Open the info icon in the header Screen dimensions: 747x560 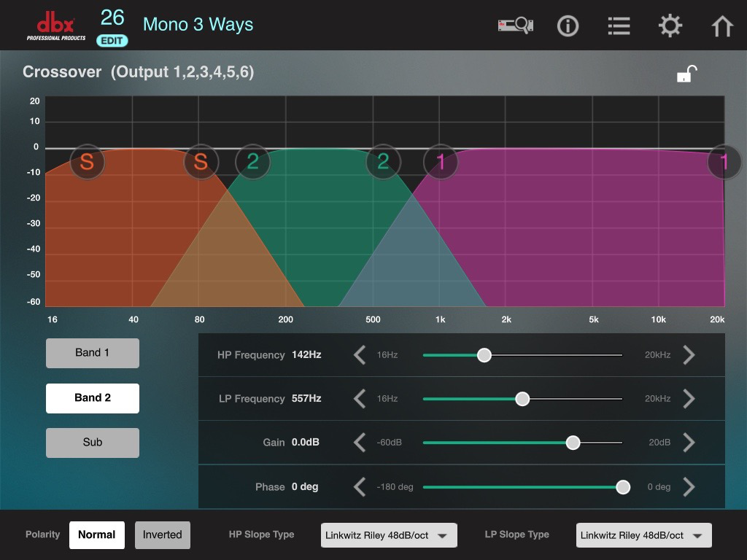point(568,26)
